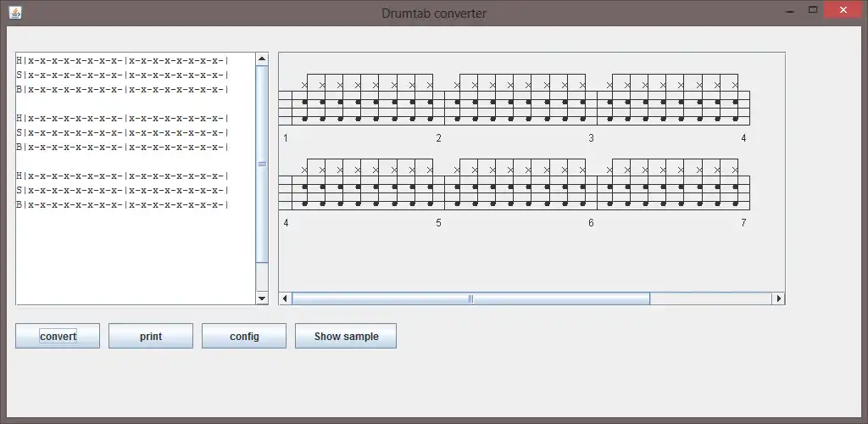
Task: Open the print function
Action: 151,336
